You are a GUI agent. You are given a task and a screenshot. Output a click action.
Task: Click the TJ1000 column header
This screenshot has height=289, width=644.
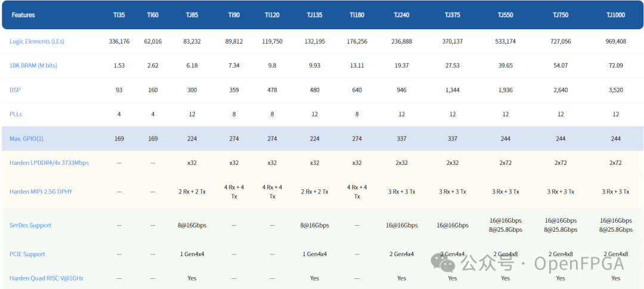pos(615,15)
